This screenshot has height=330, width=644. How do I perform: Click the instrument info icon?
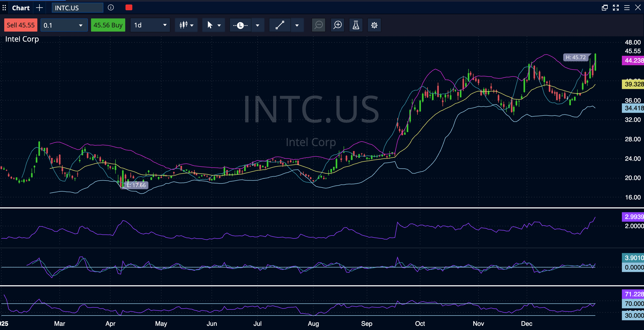[111, 8]
